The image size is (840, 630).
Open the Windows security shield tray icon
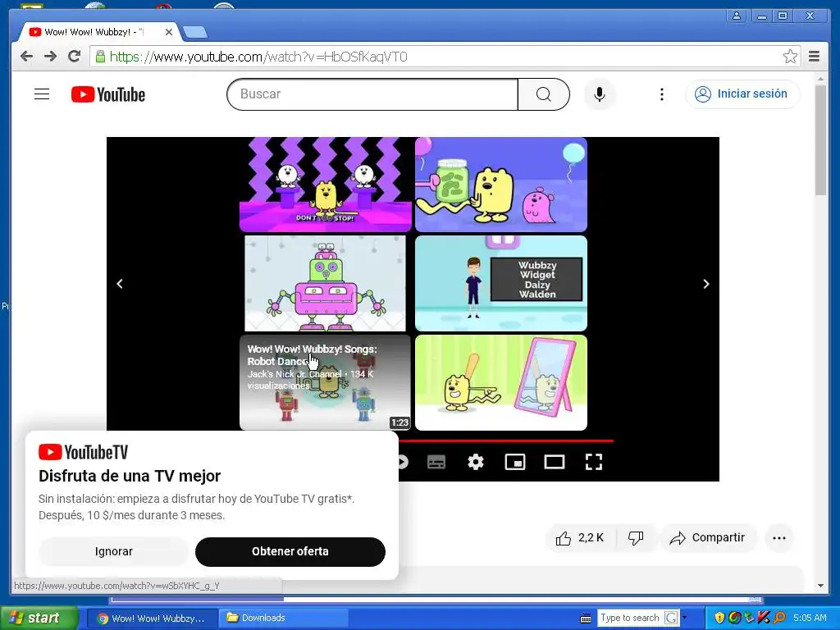[719, 618]
